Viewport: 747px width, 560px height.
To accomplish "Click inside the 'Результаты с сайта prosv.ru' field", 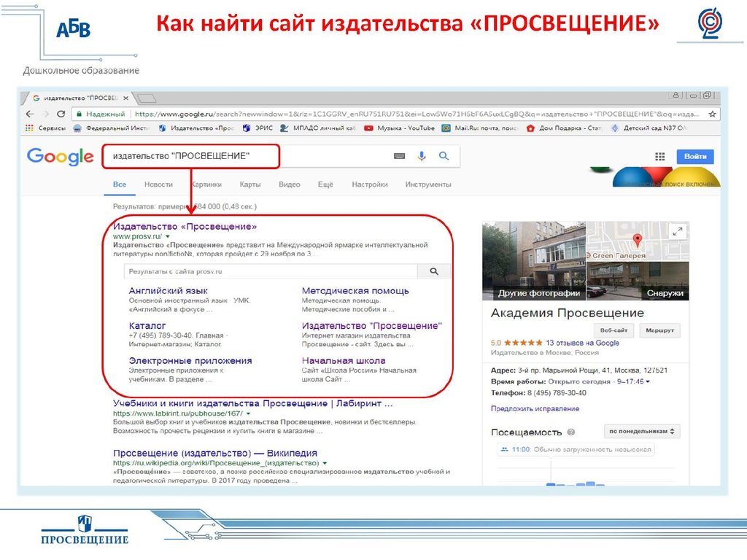I will coord(270,271).
